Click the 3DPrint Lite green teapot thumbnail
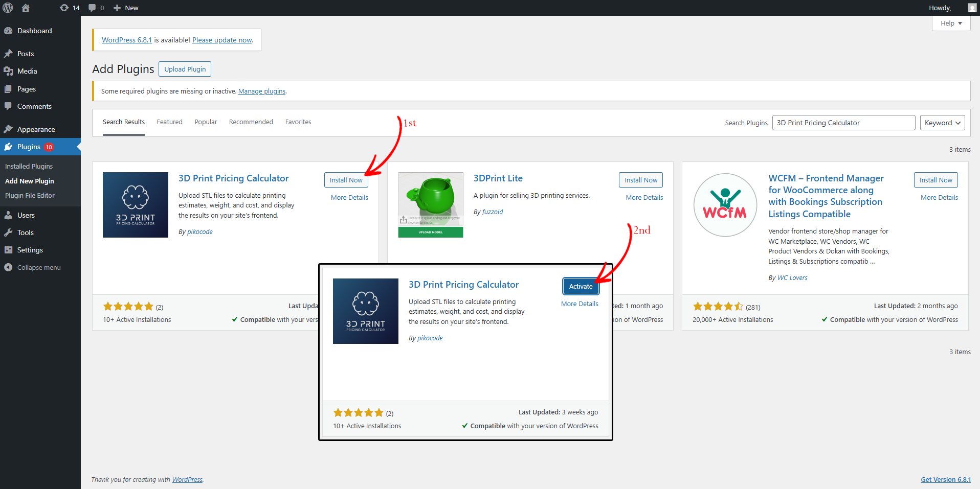The height and width of the screenshot is (489, 980). [431, 205]
